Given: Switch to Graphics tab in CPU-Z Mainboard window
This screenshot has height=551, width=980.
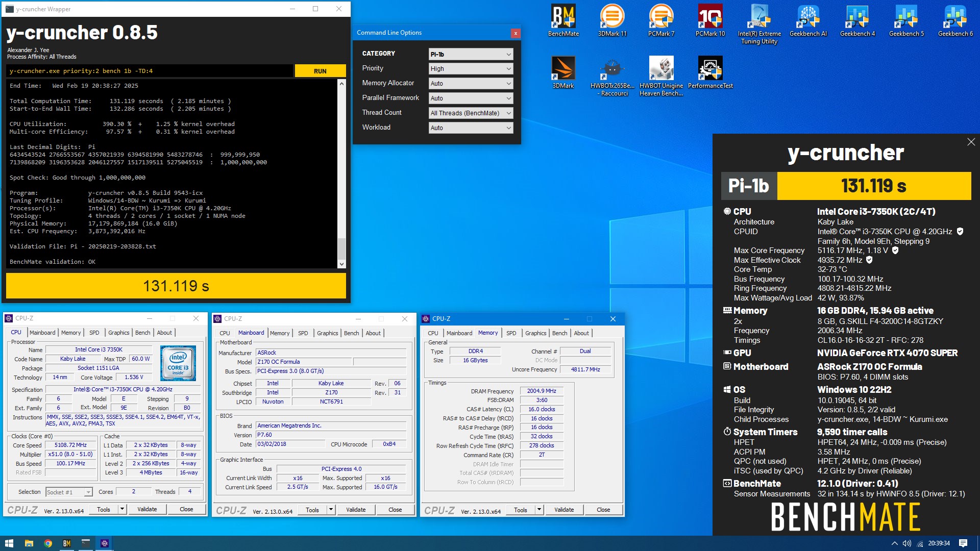Looking at the screenshot, I should (x=328, y=333).
